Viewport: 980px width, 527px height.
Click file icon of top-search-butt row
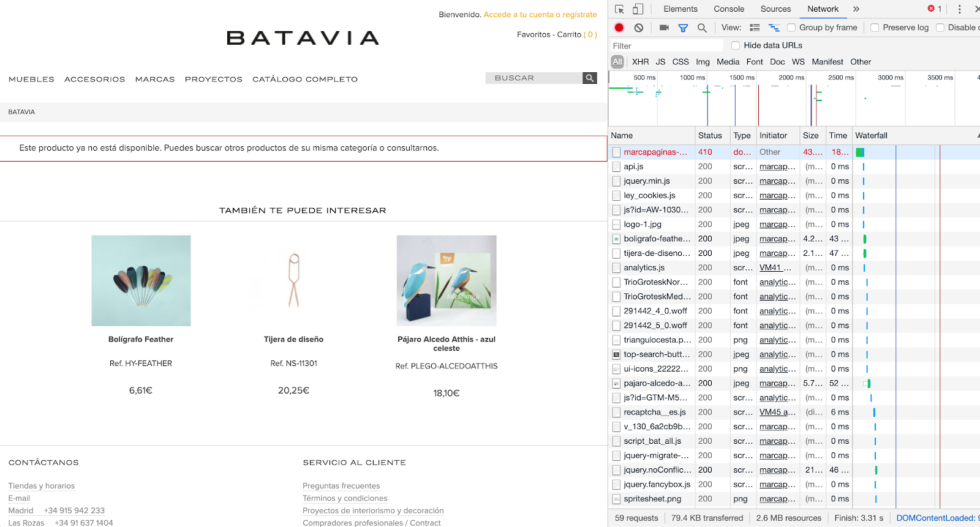pyautogui.click(x=616, y=355)
